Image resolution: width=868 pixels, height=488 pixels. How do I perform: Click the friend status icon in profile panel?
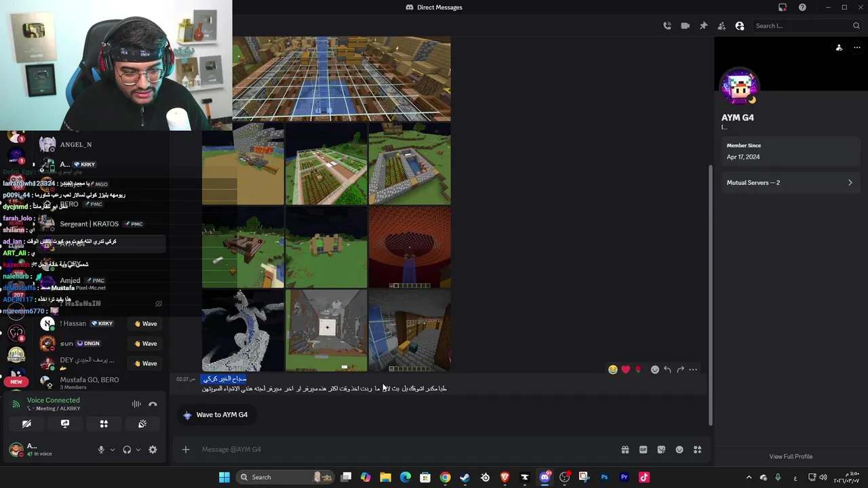839,47
